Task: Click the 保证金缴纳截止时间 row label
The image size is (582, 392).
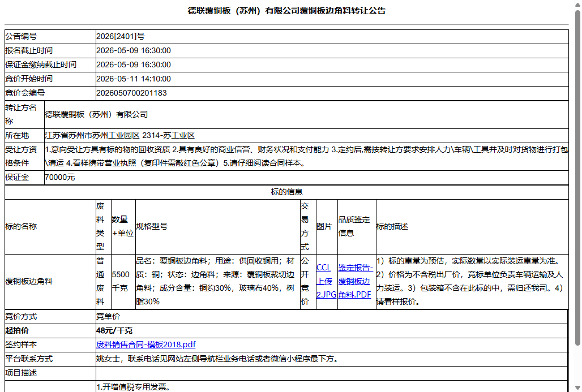Action: coord(41,64)
